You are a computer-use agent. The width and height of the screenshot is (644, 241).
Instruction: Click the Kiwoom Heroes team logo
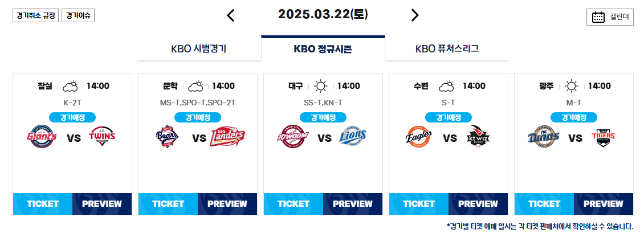[x=292, y=137]
